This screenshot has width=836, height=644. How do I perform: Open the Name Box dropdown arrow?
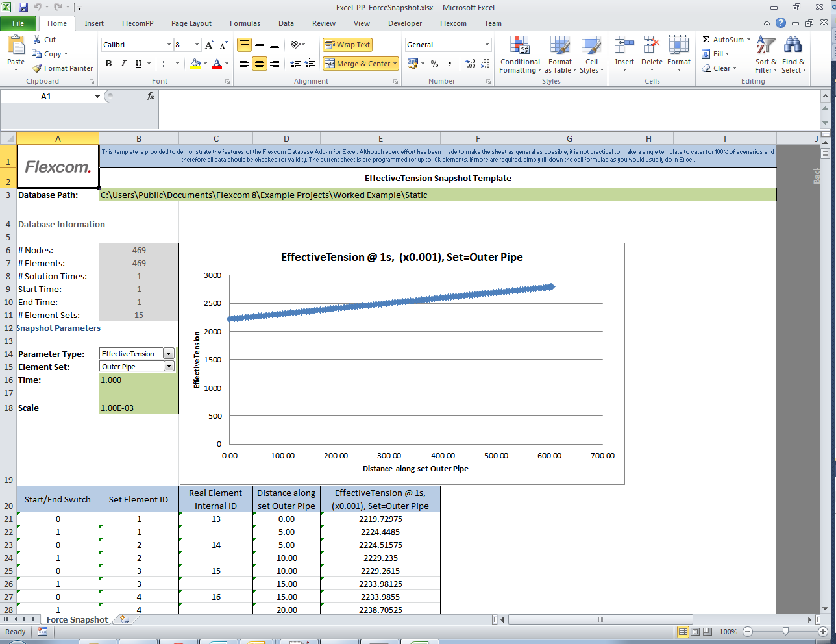click(x=97, y=97)
